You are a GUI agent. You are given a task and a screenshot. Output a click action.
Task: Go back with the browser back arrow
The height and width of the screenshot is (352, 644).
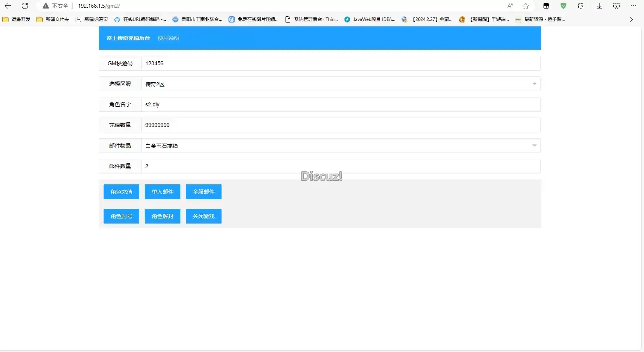coord(8,6)
